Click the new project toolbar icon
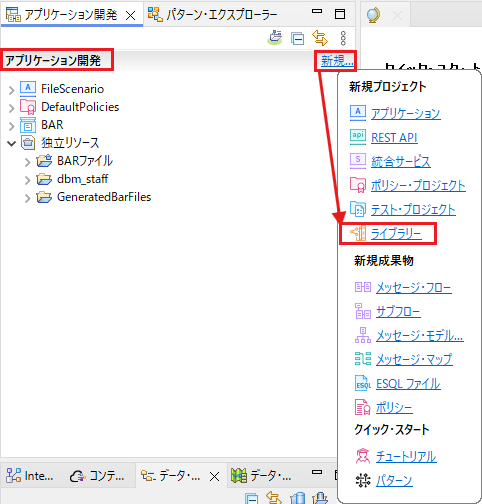The image size is (482, 504). 275,37
